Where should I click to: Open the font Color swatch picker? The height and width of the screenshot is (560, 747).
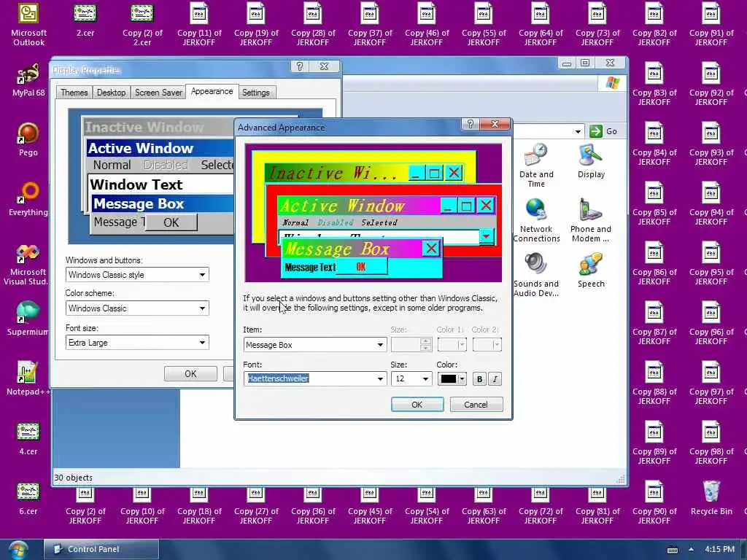(452, 378)
